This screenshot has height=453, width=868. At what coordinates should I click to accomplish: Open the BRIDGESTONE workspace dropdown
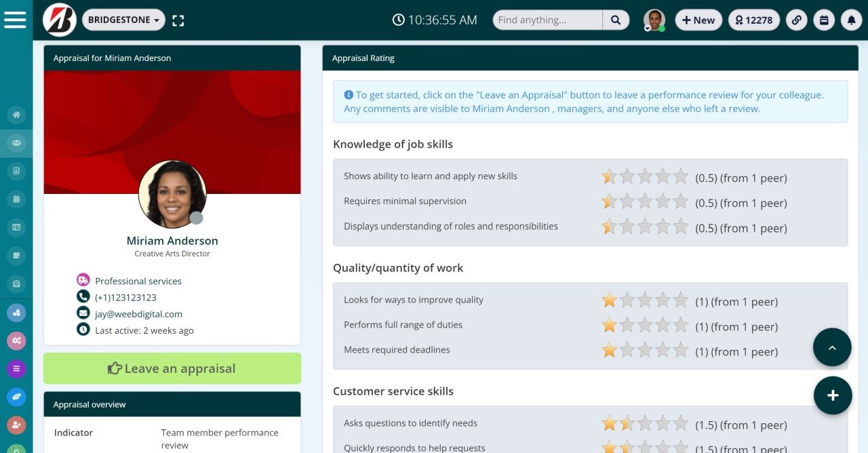pyautogui.click(x=123, y=20)
